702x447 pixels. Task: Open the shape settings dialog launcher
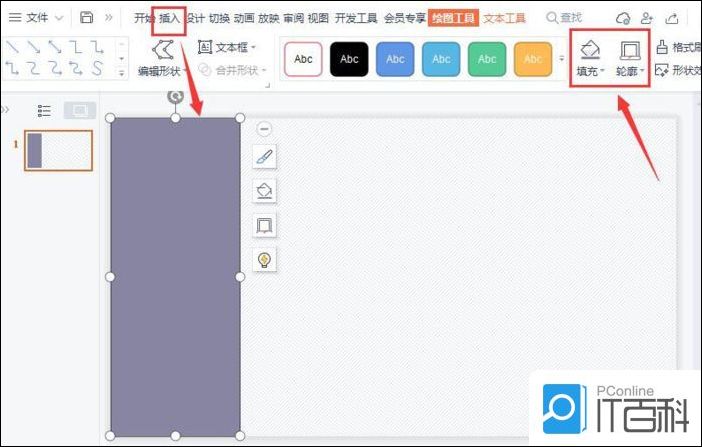(268, 85)
